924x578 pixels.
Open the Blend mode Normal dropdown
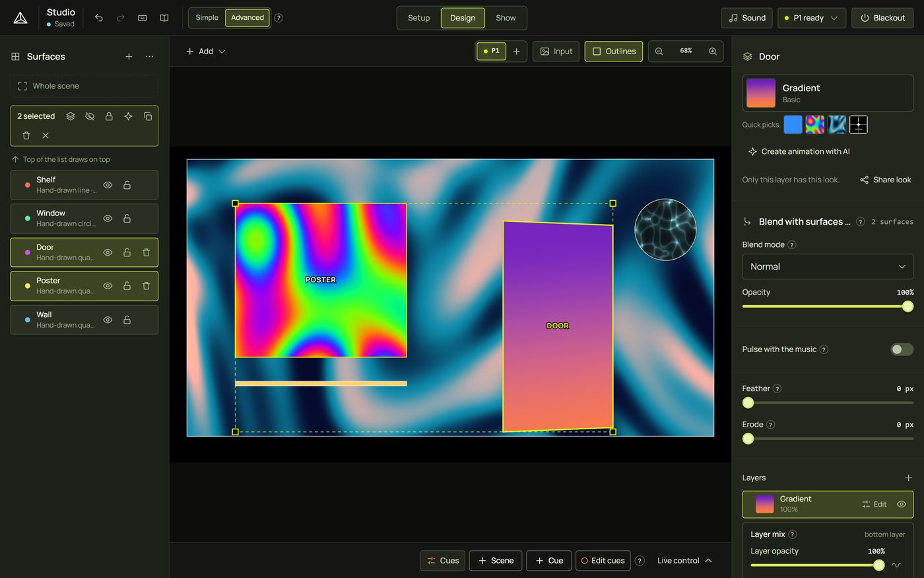(x=828, y=267)
